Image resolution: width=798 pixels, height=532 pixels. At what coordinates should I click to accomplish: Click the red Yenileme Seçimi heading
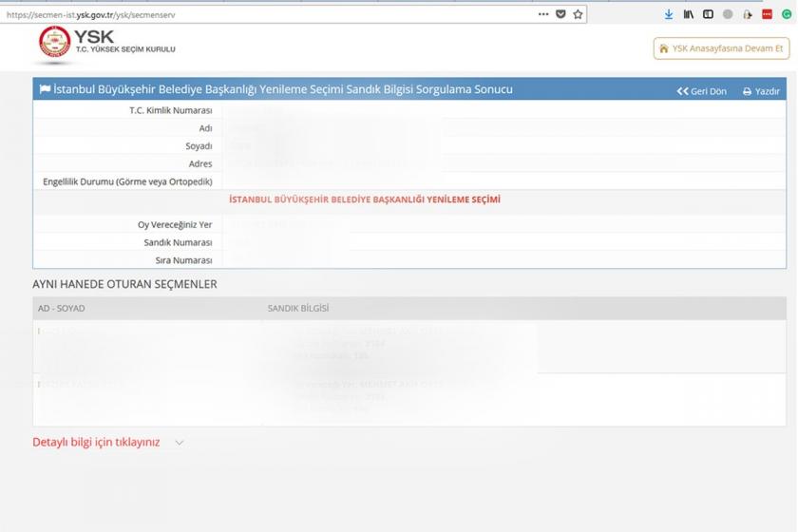coord(365,199)
